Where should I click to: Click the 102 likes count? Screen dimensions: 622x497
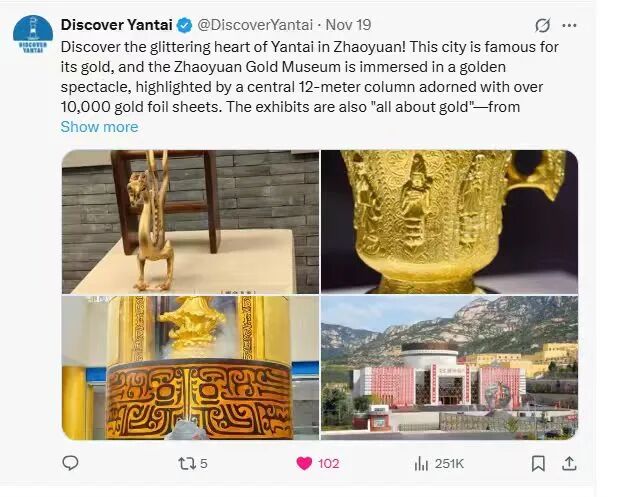tap(328, 463)
